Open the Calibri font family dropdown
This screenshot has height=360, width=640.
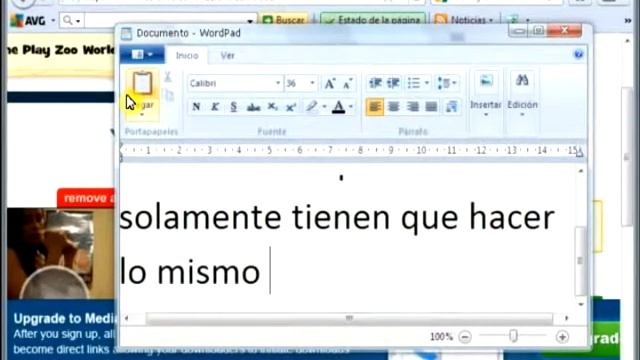278,83
